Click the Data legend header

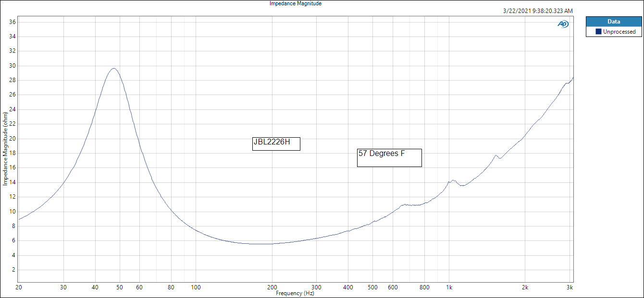click(614, 22)
